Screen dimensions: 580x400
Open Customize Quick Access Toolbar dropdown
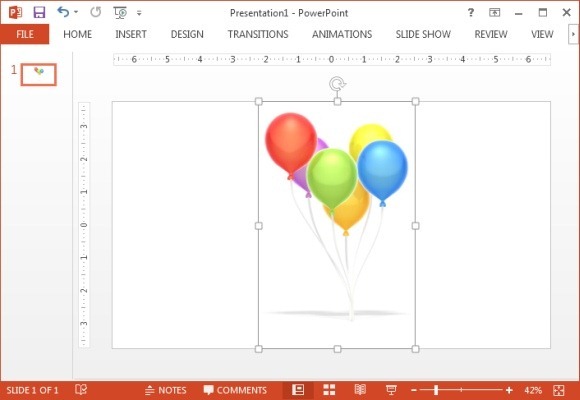[x=139, y=13]
